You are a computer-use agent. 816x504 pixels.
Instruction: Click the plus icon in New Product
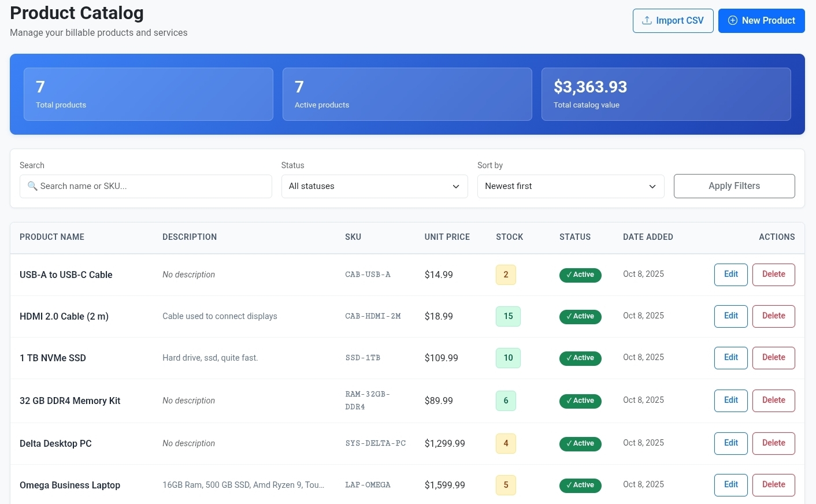(732, 20)
